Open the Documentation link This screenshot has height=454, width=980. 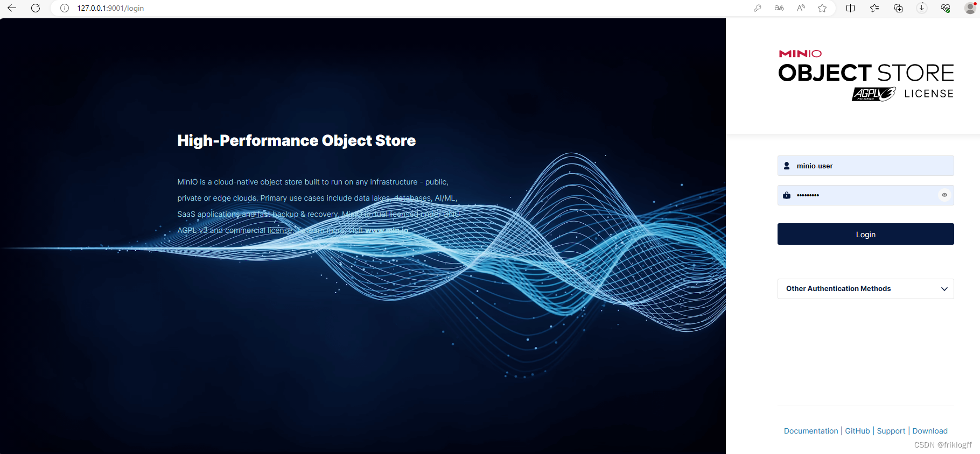(x=811, y=431)
